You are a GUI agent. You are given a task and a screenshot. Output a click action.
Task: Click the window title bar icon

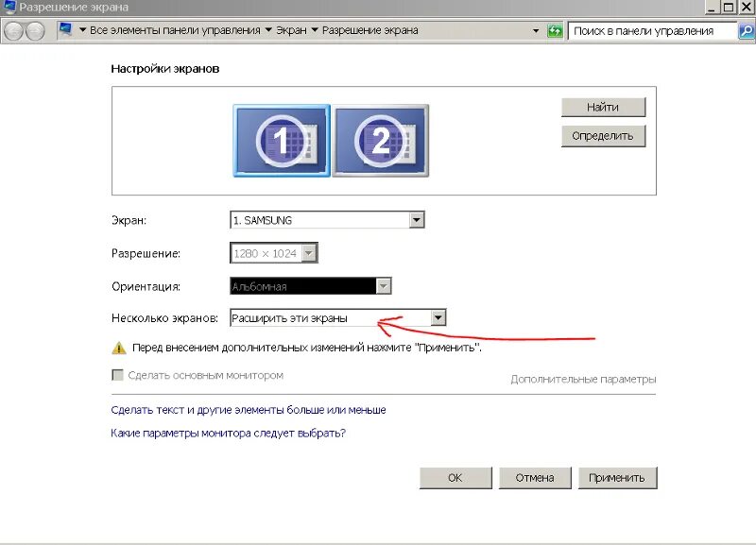(9, 7)
